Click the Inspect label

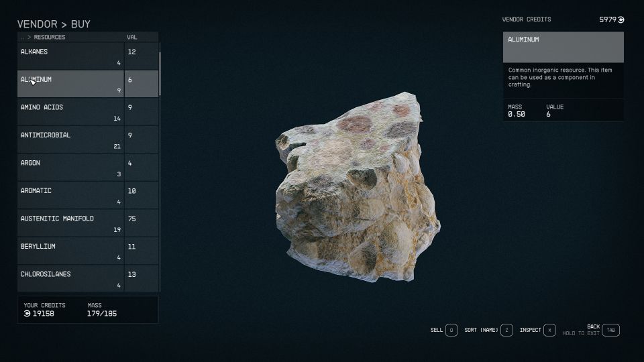(530, 330)
